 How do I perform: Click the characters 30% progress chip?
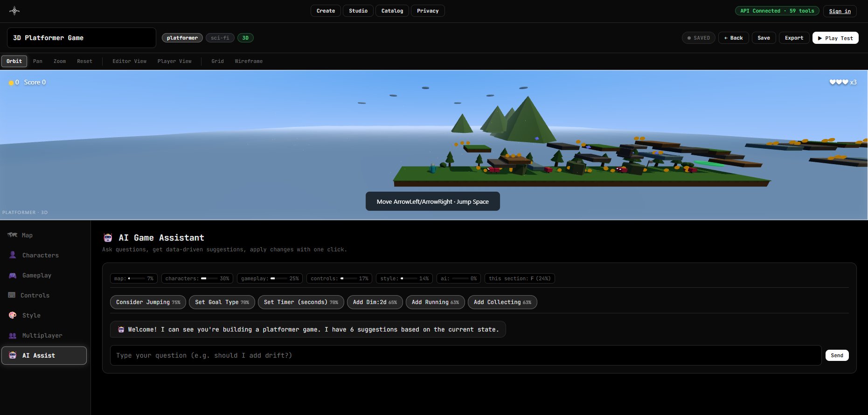click(197, 278)
